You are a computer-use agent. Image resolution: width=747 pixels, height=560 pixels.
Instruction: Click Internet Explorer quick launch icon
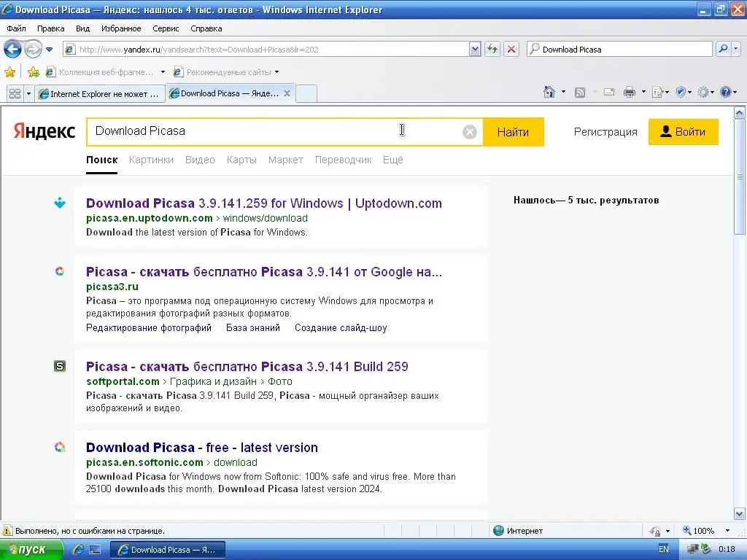[78, 550]
